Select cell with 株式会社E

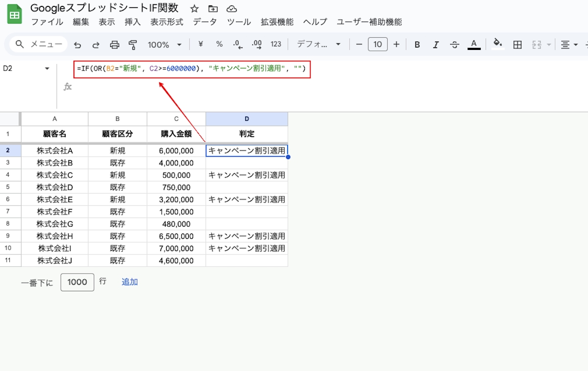point(55,200)
